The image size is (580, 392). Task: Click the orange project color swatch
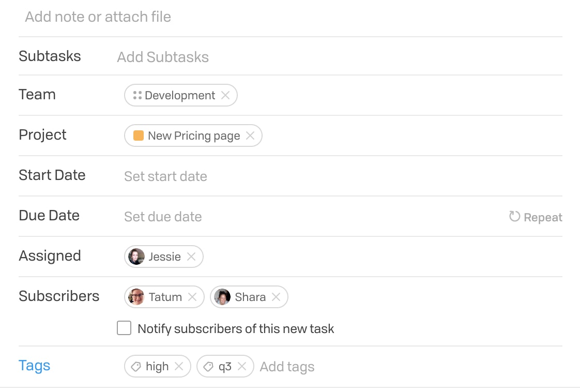(x=139, y=136)
